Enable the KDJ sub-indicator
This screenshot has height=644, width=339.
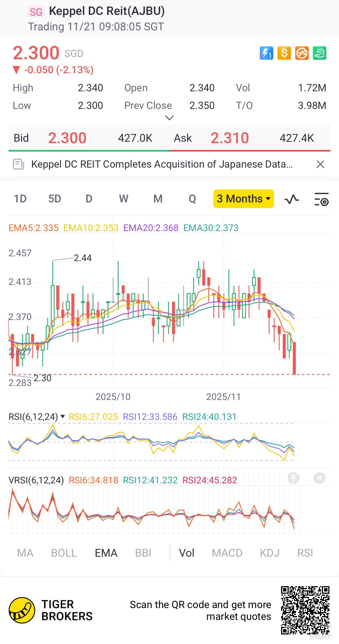coord(270,553)
